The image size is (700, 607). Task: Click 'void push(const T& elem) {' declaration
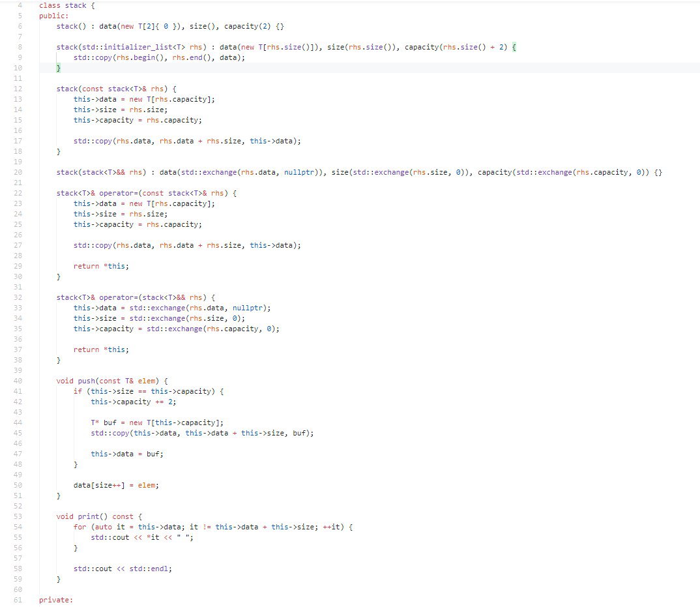coord(112,381)
